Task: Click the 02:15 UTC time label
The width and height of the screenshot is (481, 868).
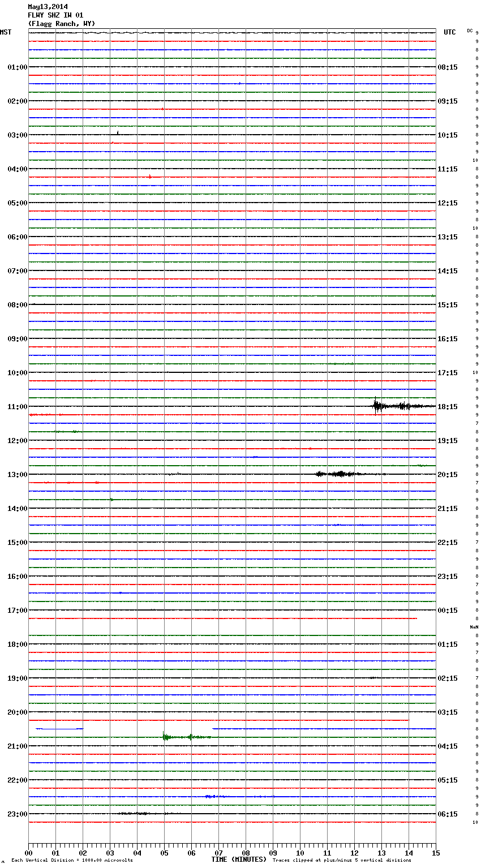Action: [448, 678]
